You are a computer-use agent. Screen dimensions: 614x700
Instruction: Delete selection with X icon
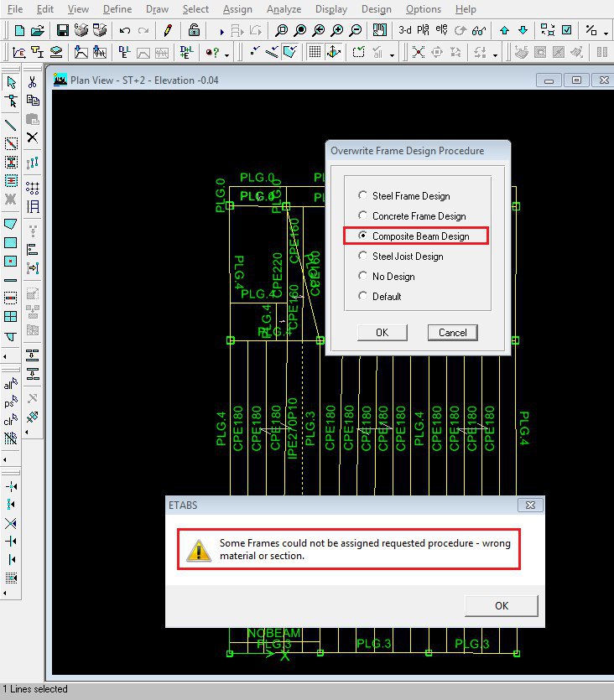(32, 137)
